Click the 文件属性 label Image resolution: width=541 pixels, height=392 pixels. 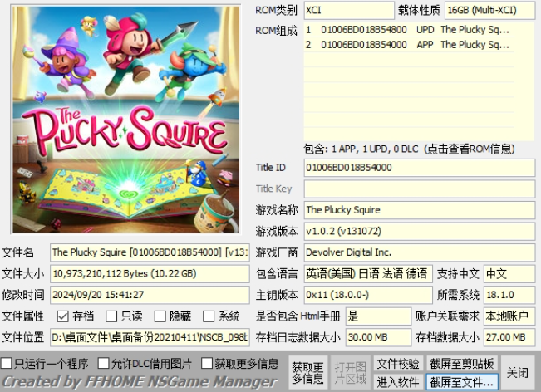[x=22, y=316]
